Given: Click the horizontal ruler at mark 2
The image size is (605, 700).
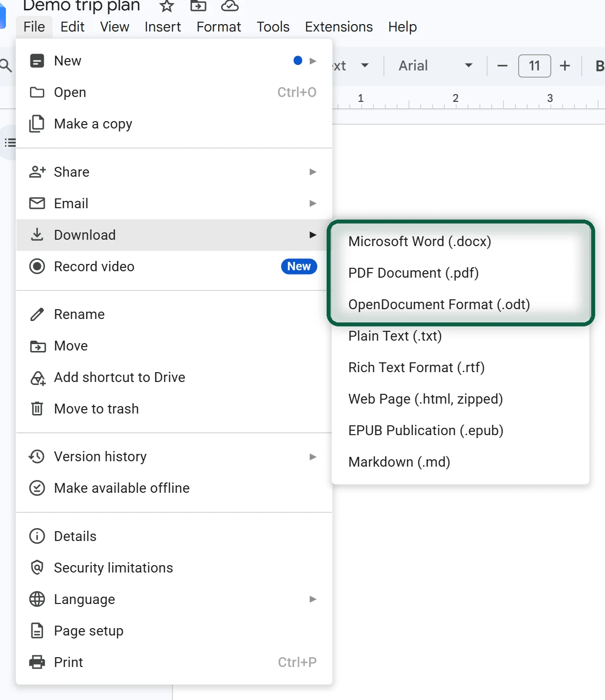Looking at the screenshot, I should pyautogui.click(x=456, y=98).
